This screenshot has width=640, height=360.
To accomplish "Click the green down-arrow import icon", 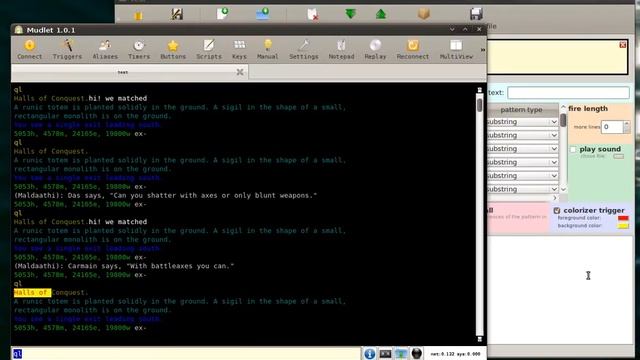I will click(350, 14).
